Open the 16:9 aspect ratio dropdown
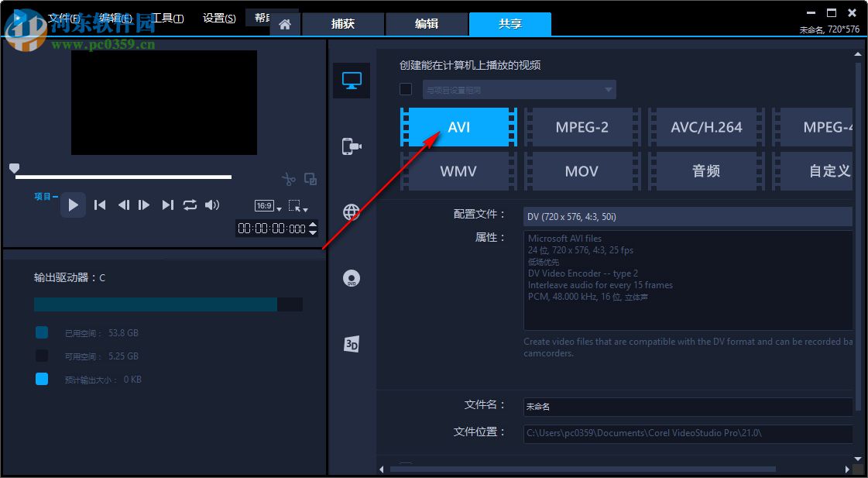 click(x=266, y=205)
